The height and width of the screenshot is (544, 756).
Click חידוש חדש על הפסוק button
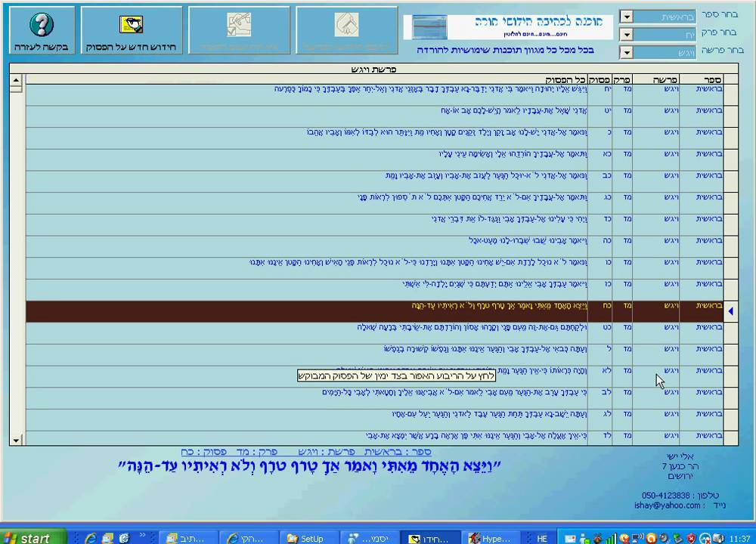click(x=131, y=30)
